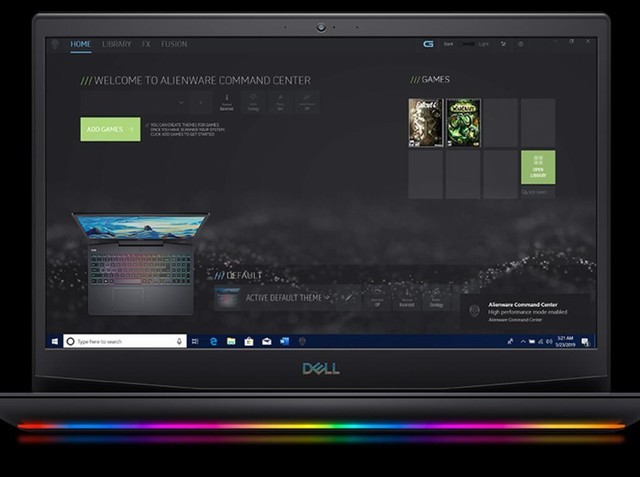Click the High performance mode enabled notification
Screen dimensions: 640x477
(526, 312)
